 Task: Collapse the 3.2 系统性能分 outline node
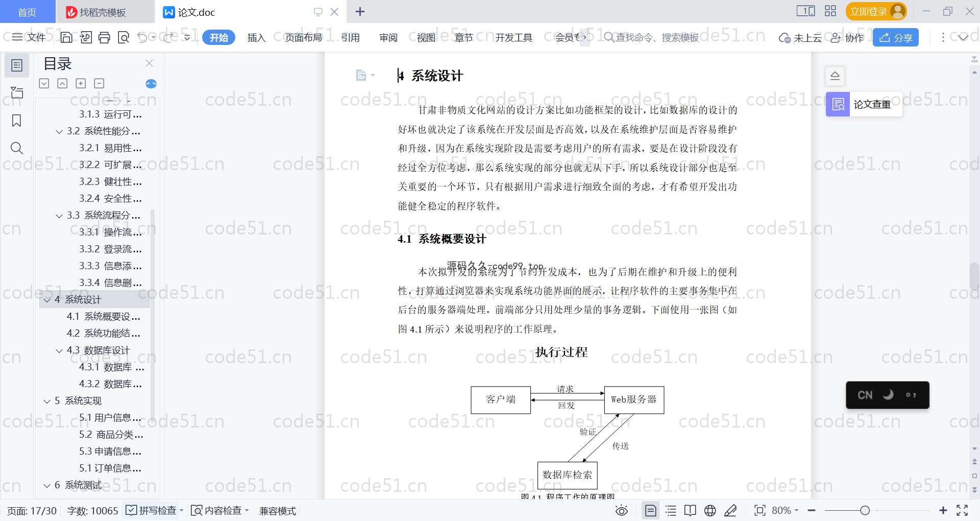click(x=59, y=132)
